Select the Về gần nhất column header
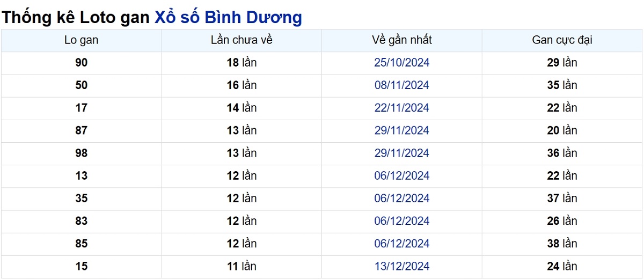The image size is (644, 279). coord(402,40)
